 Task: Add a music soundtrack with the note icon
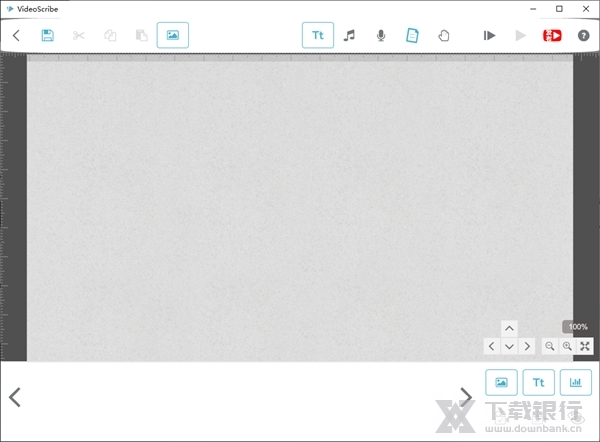coord(349,36)
